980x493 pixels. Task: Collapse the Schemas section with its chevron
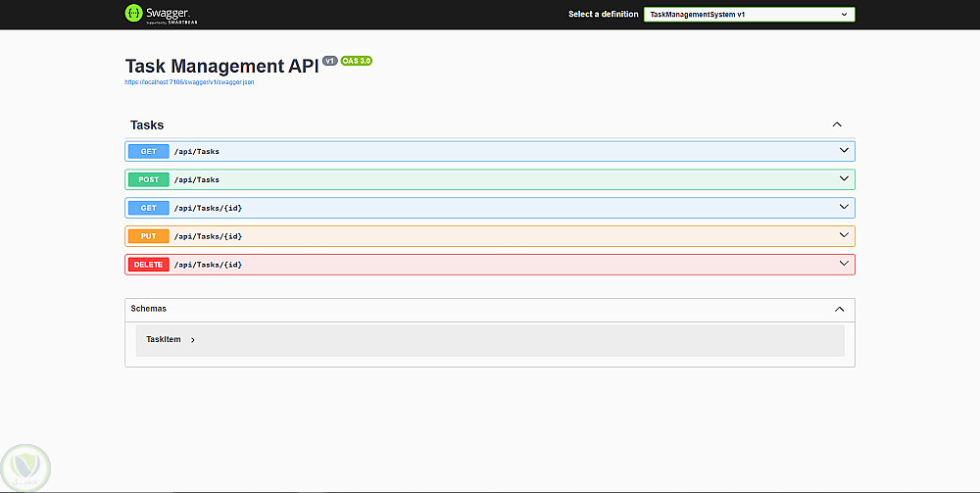point(840,310)
